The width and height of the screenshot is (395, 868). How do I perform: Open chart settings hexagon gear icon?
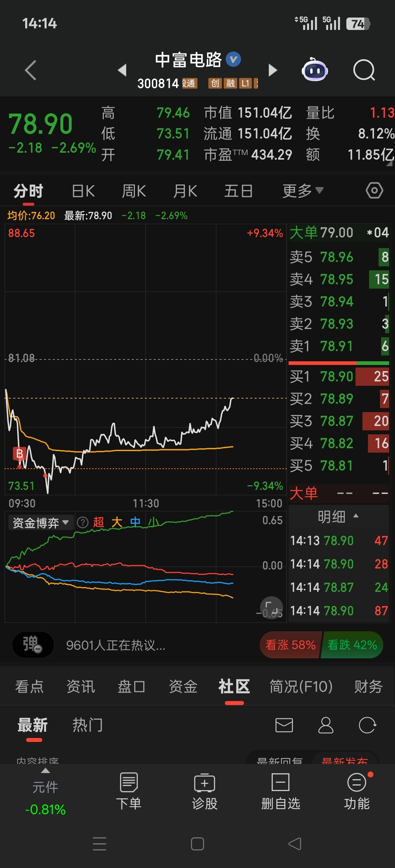[374, 190]
